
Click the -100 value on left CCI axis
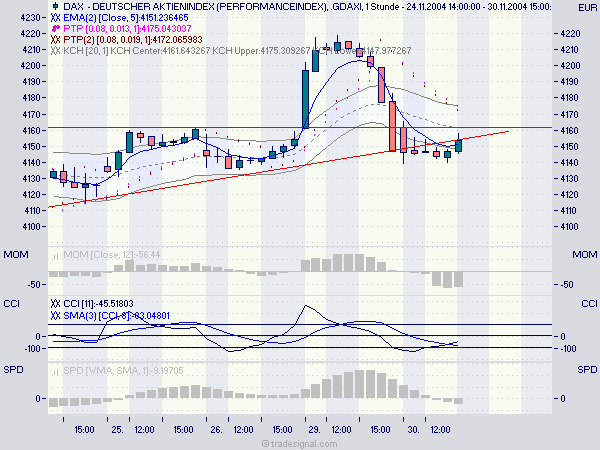coord(31,349)
